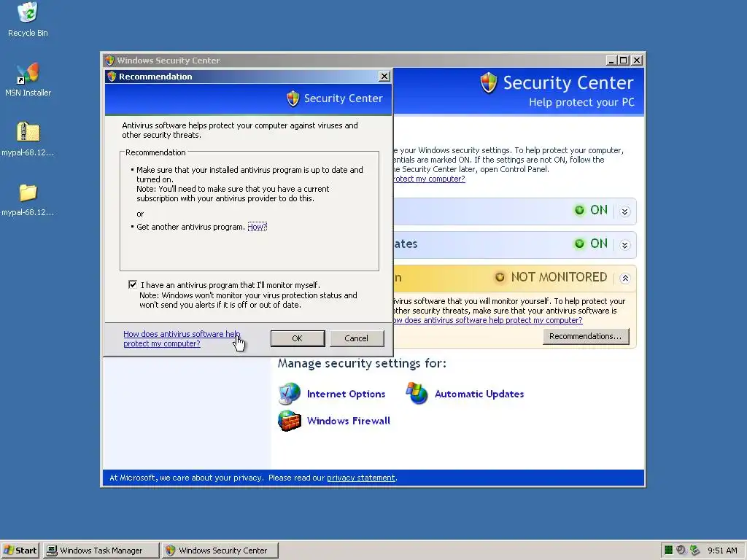Viewport: 747px width, 560px height.
Task: Open 'How does antivirus software help' dialog link
Action: pos(182,338)
